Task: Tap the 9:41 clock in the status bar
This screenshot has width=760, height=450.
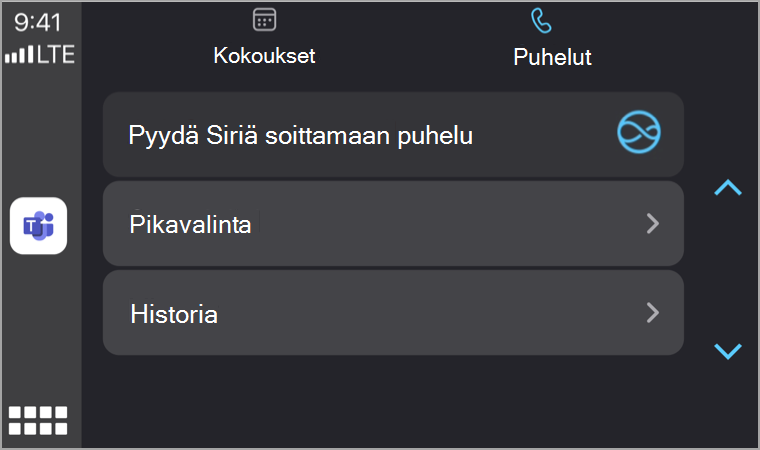Action: (38, 22)
